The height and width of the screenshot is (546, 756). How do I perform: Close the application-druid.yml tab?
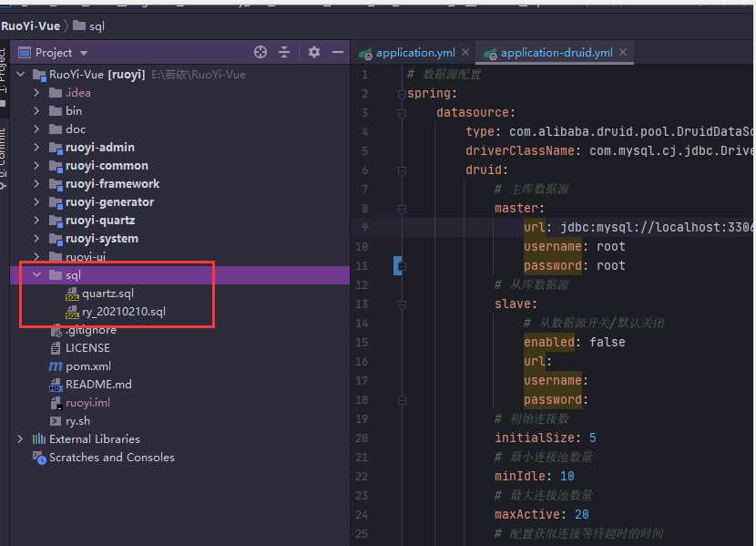[623, 52]
